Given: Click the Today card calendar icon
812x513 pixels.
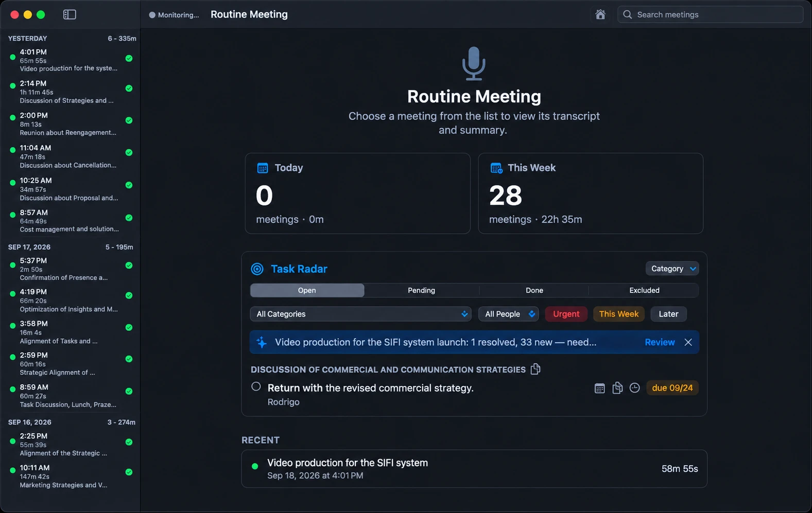Looking at the screenshot, I should tap(263, 168).
